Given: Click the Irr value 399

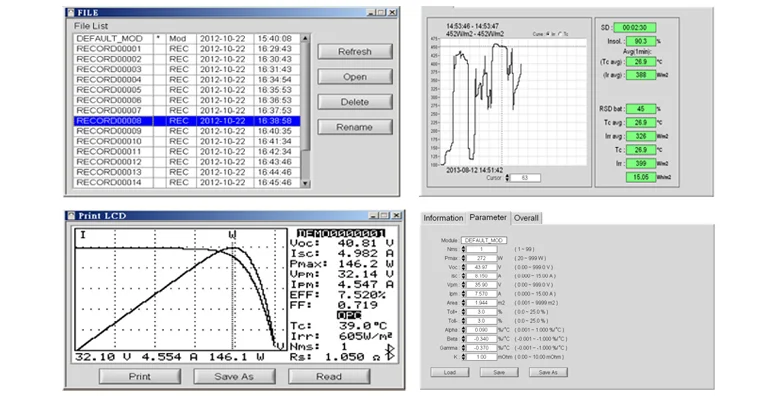Looking at the screenshot, I should (641, 163).
